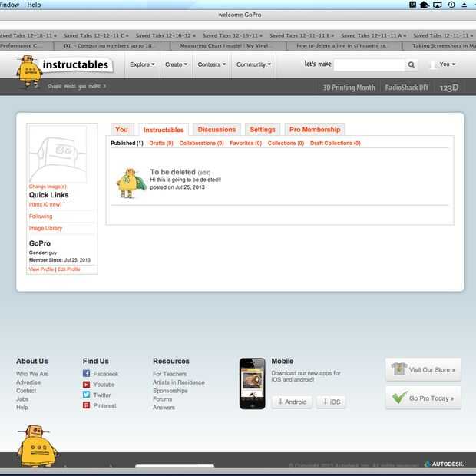Click Go Pro Today button
The height and width of the screenshot is (476, 476).
tap(423, 398)
